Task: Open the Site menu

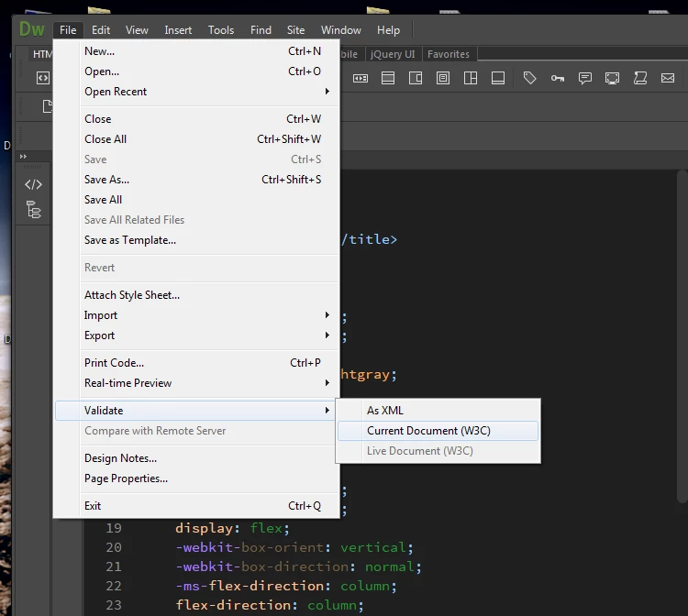Action: (295, 30)
